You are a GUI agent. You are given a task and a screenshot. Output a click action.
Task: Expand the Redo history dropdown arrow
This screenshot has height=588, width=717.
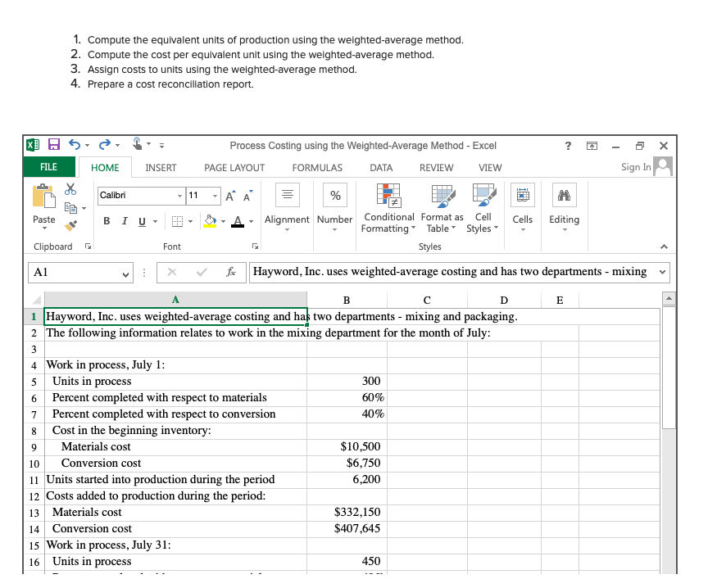click(x=117, y=145)
